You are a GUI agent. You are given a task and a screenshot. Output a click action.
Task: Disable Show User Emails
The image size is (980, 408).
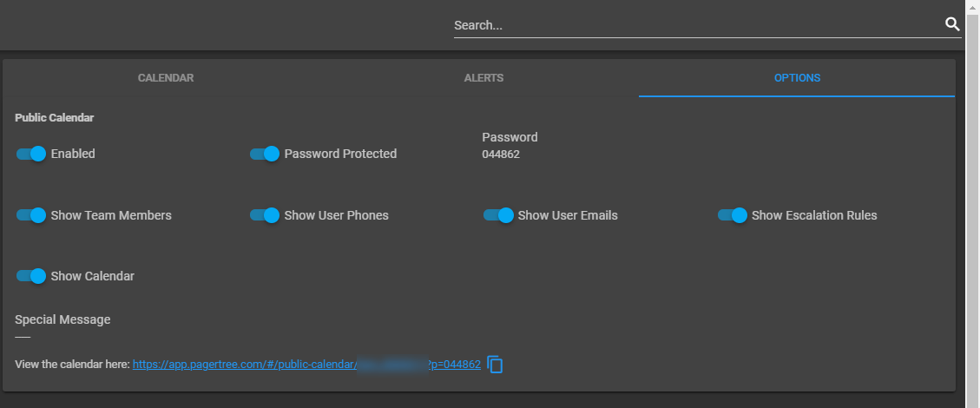pos(499,215)
